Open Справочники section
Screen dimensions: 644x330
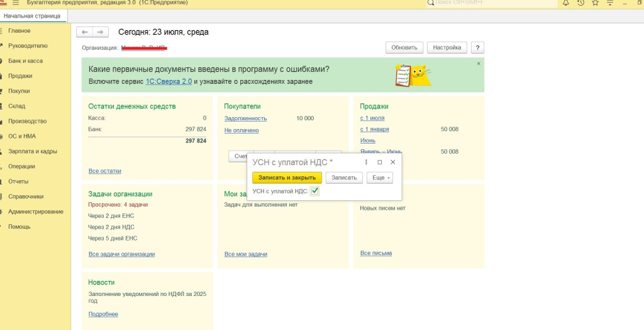(26, 196)
